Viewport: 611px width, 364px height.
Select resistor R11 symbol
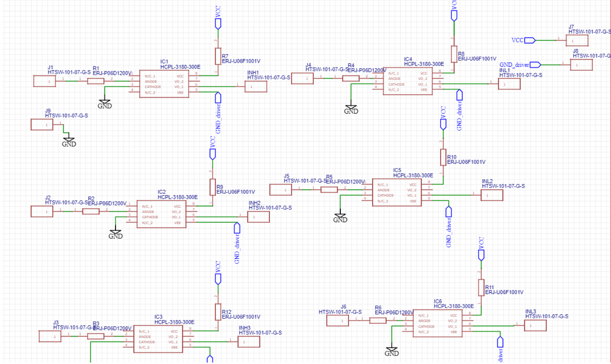click(x=481, y=287)
